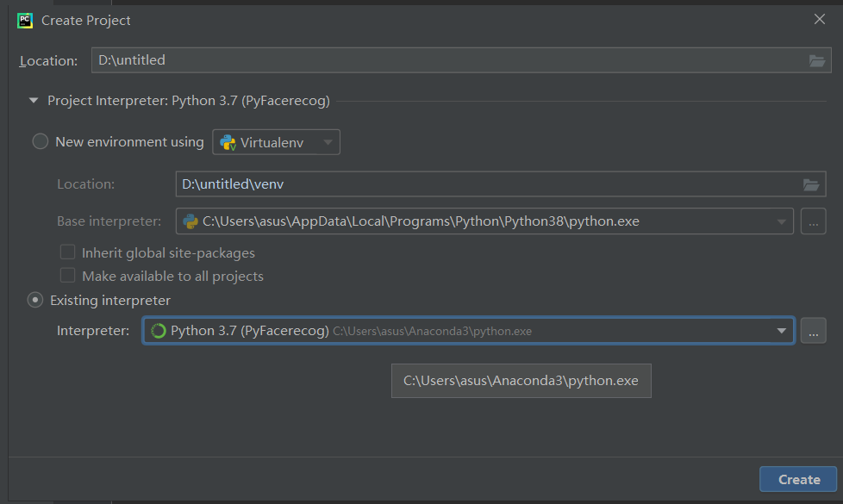The width and height of the screenshot is (843, 504).
Task: Click the green Conda icon in the Interpreter field
Action: [x=159, y=330]
